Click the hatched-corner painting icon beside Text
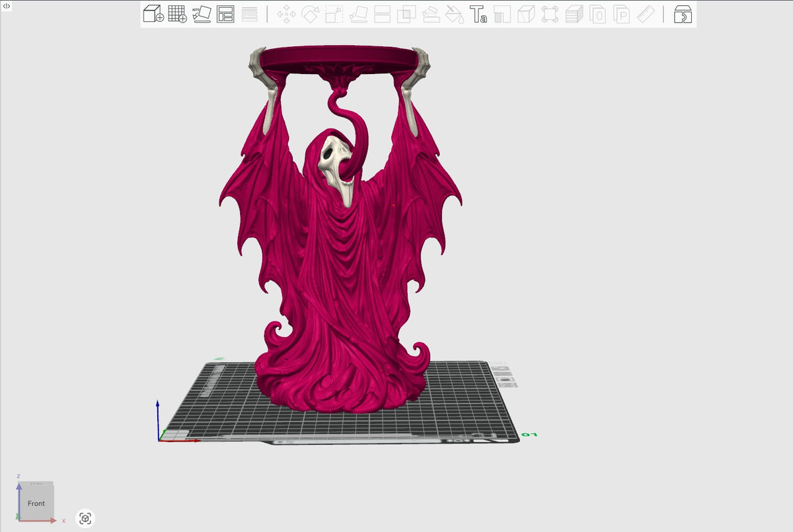The width and height of the screenshot is (793, 532). click(x=502, y=14)
